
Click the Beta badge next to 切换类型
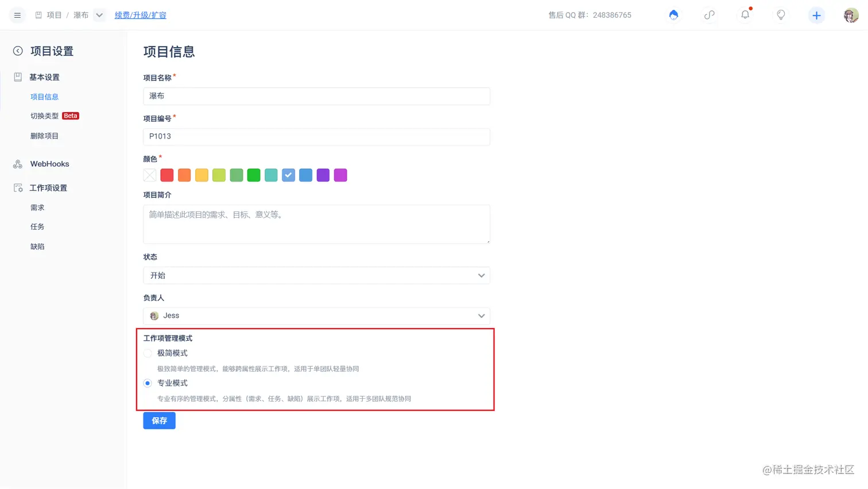[71, 116]
